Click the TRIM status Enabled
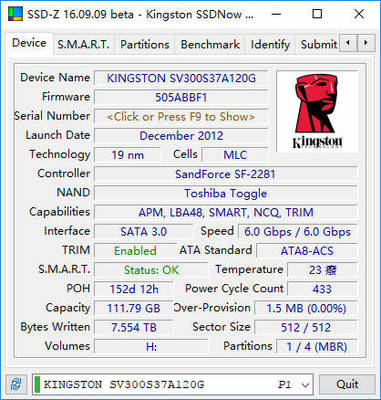Image resolution: width=381 pixels, height=400 pixels. (x=135, y=251)
